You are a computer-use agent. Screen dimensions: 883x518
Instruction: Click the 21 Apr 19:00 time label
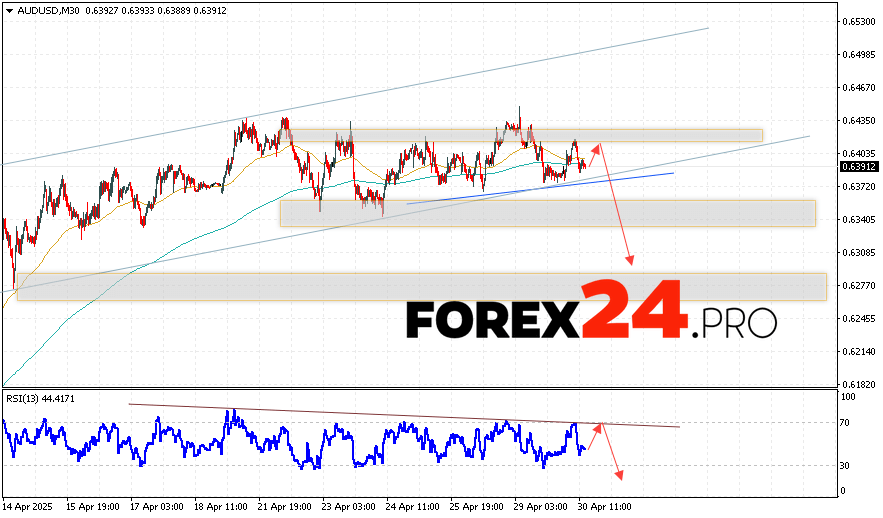pos(285,507)
